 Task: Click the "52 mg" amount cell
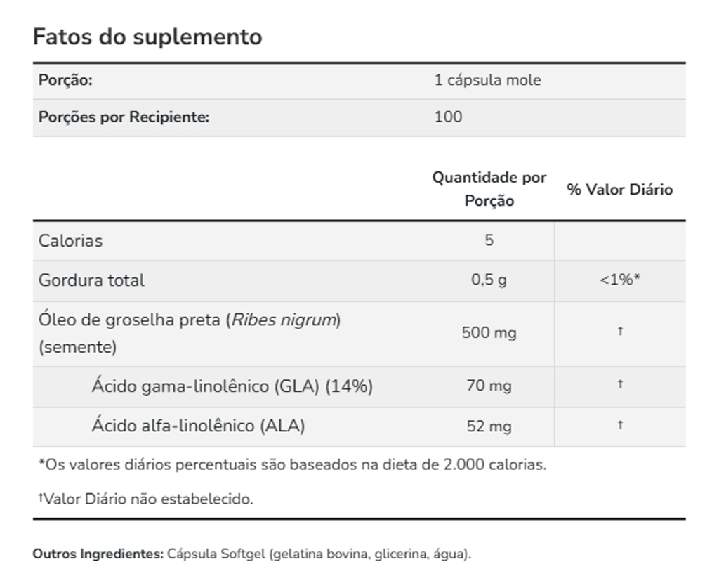point(489,426)
